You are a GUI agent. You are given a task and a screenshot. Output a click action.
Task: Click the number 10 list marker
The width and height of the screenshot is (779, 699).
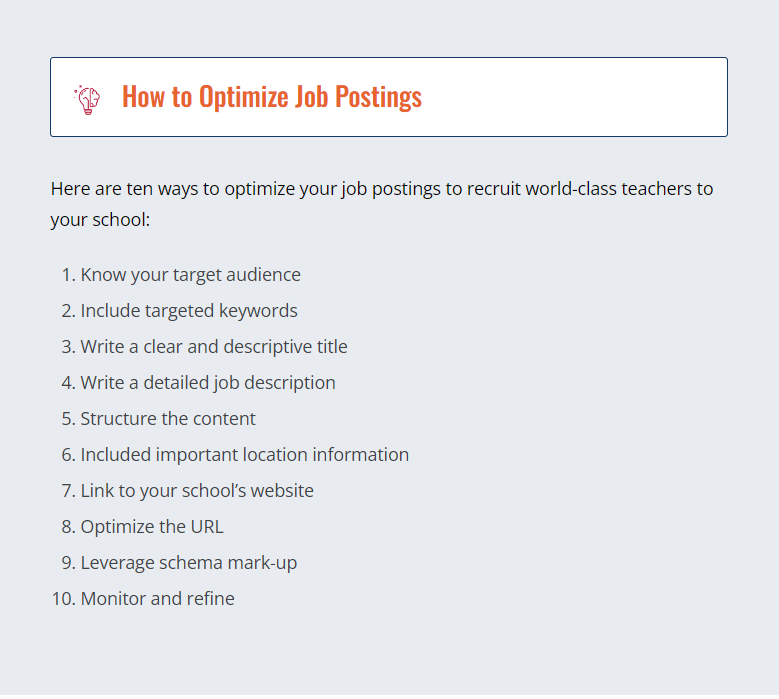click(x=64, y=599)
